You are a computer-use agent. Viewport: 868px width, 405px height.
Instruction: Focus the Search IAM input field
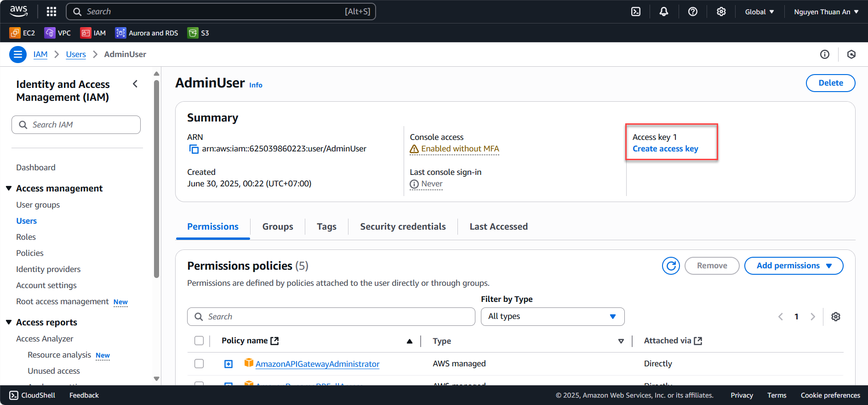[x=76, y=125]
